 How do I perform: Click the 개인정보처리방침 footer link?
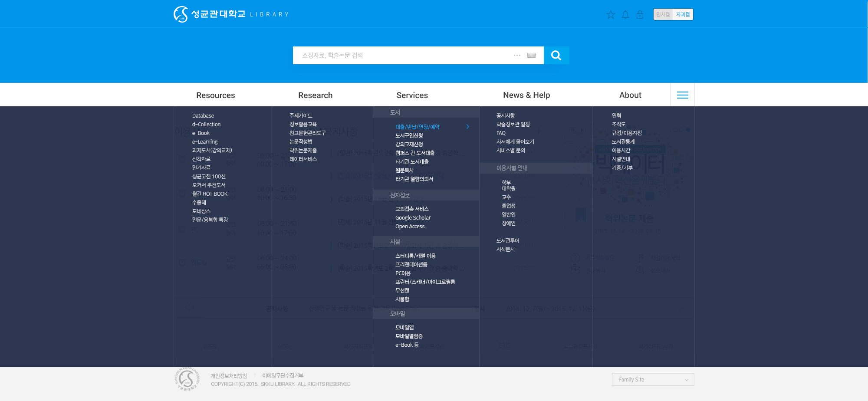point(229,376)
